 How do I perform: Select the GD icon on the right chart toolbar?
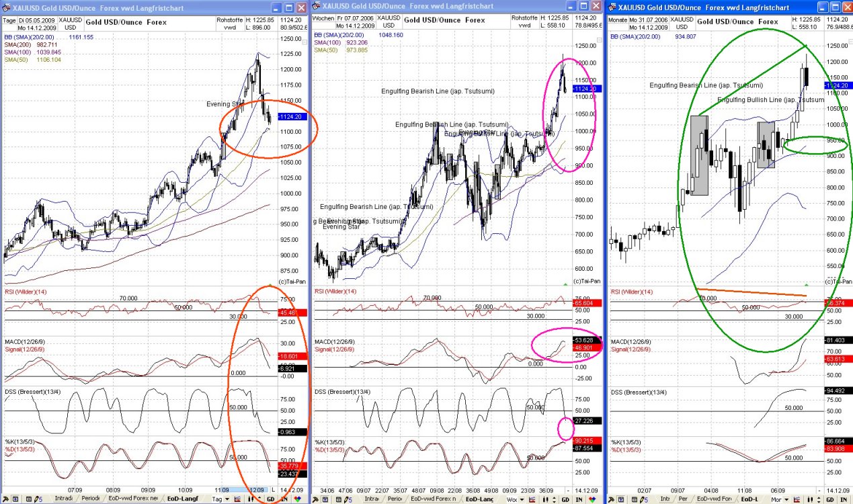click(829, 500)
